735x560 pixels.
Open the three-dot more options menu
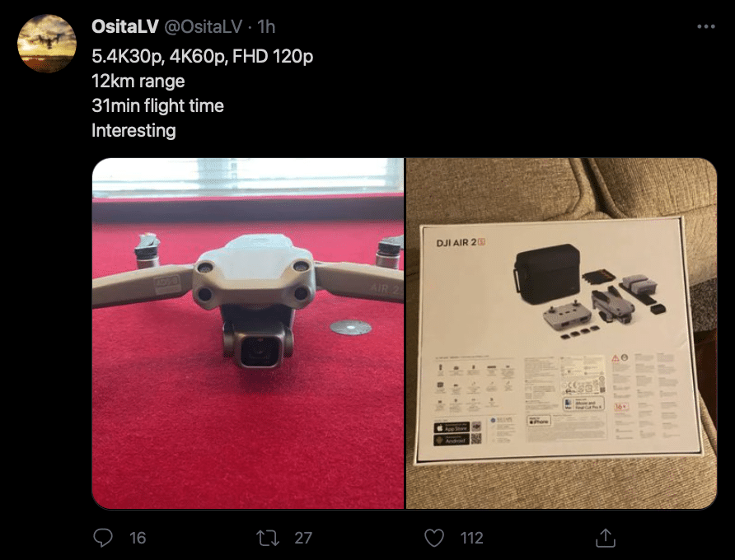pyautogui.click(x=706, y=26)
